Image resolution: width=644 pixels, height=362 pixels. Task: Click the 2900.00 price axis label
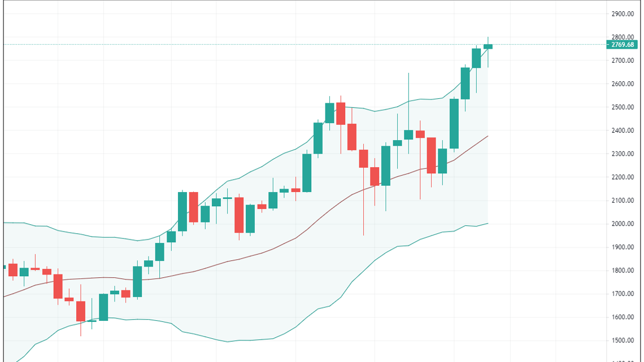pyautogui.click(x=623, y=14)
